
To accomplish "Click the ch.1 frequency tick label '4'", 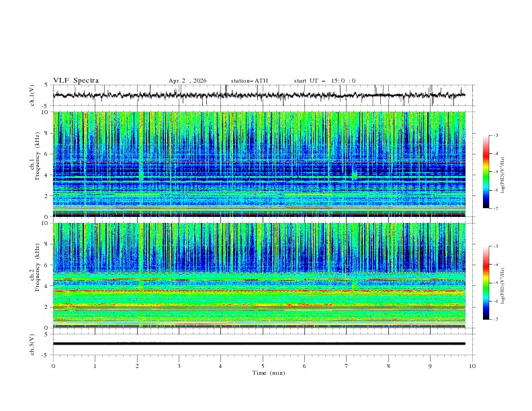I will click(46, 175).
